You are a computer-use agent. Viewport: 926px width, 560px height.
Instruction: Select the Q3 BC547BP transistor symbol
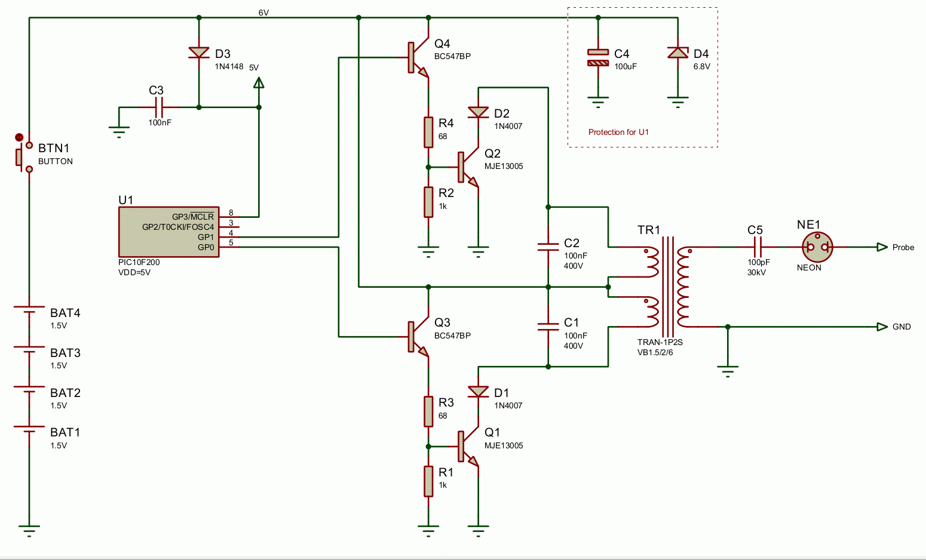click(419, 337)
